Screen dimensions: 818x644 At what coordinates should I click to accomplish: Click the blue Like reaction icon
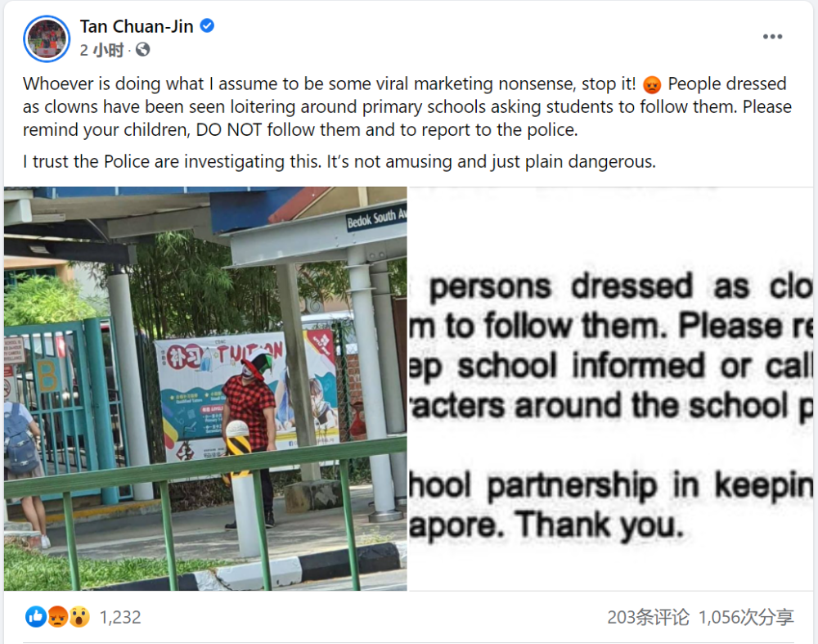pos(36,617)
